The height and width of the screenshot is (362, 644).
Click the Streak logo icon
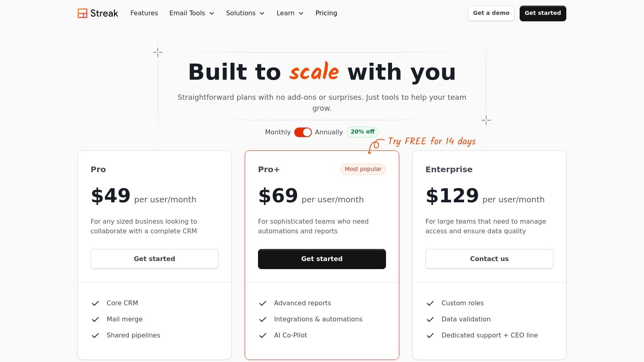pos(83,13)
